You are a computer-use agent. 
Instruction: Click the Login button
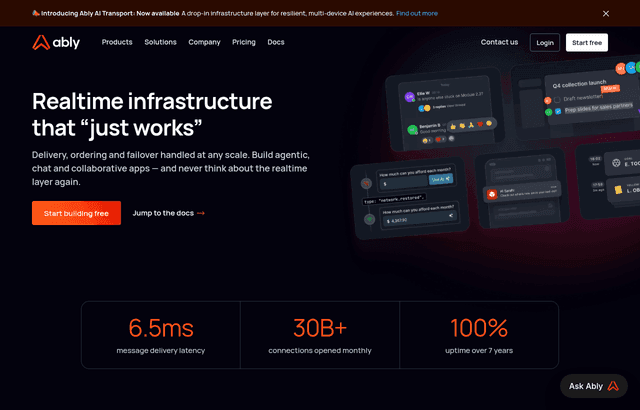545,42
